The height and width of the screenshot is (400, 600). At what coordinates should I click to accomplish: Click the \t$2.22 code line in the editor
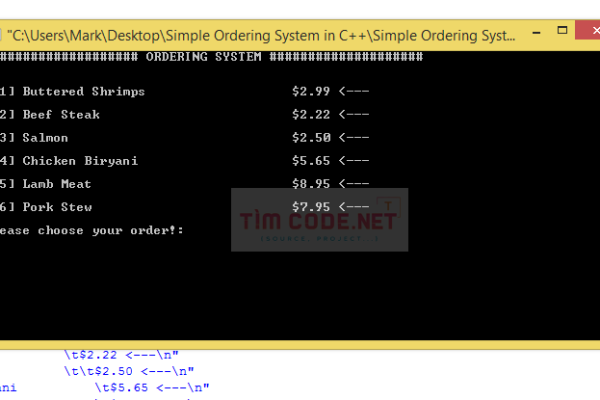121,355
